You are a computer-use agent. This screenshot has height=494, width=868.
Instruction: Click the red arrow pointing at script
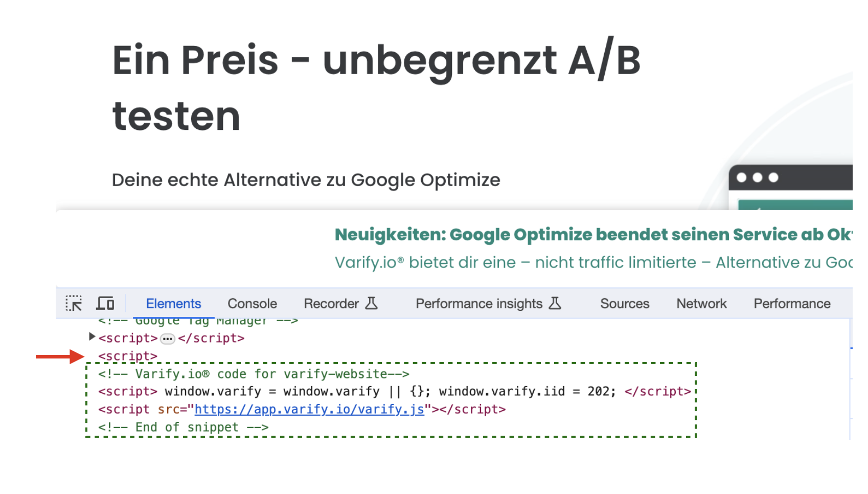coord(60,356)
